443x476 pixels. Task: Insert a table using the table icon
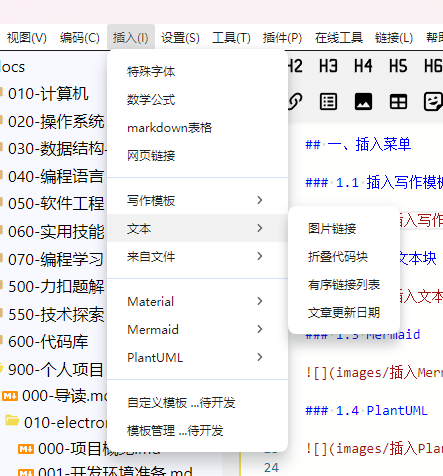pos(398,102)
